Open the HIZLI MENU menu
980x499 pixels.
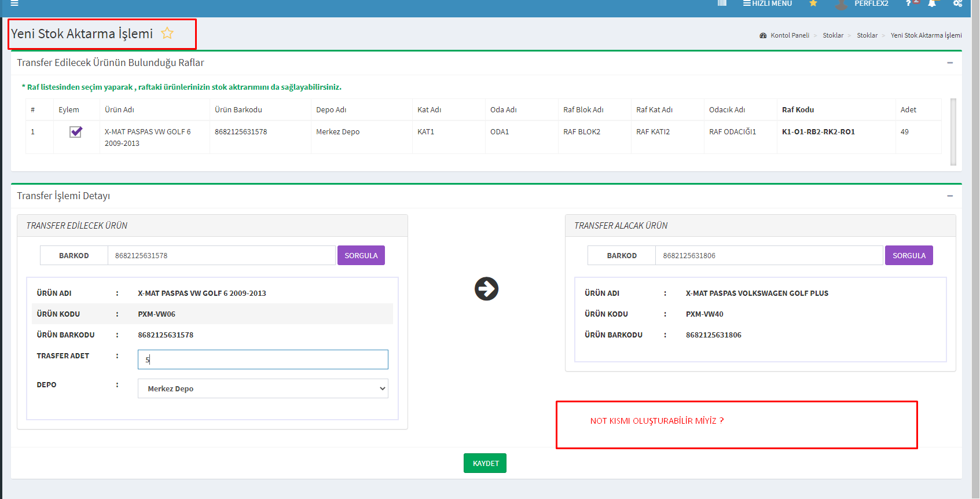click(x=768, y=3)
